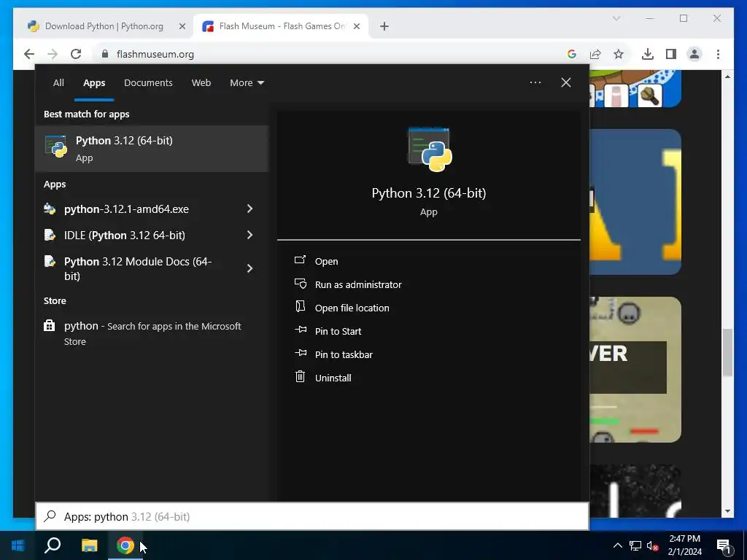Switch to the All search tab
The width and height of the screenshot is (747, 560).
[58, 83]
